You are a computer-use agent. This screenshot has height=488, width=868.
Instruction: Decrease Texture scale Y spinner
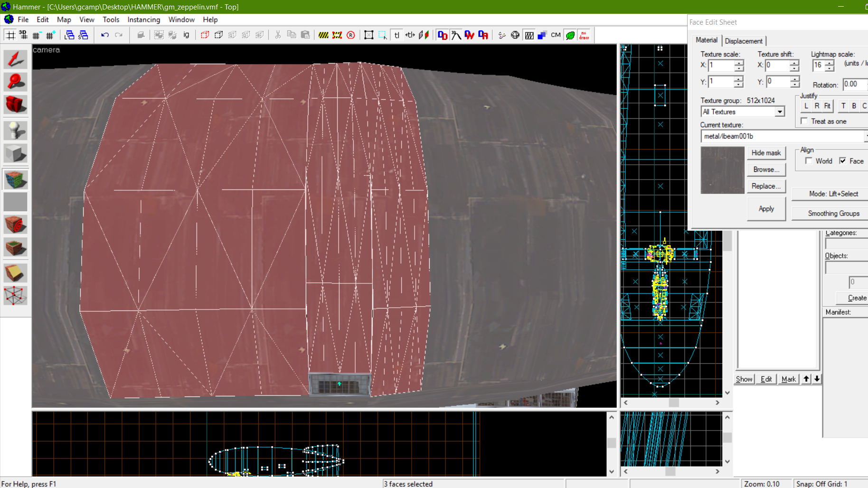[x=738, y=84]
